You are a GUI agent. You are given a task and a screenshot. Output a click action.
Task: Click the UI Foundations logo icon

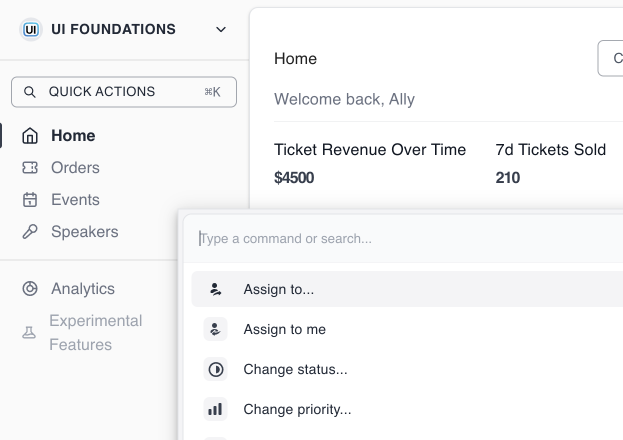[x=30, y=30]
